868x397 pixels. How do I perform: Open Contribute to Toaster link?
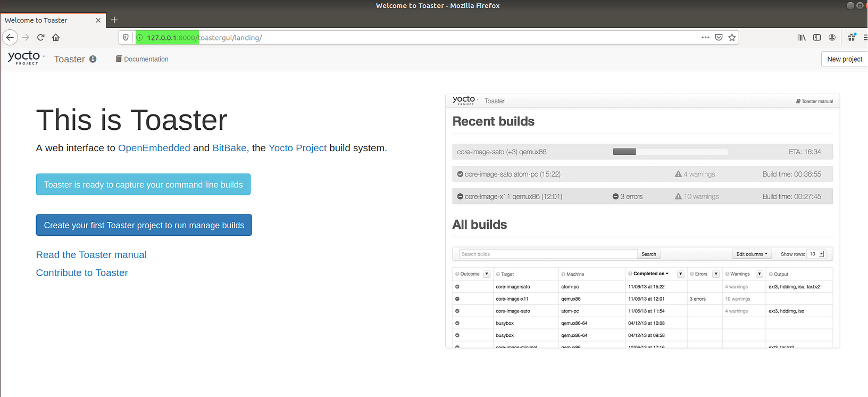click(x=82, y=272)
